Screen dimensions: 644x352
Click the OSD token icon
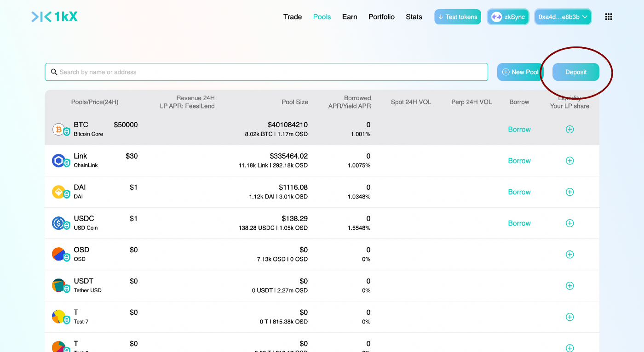coord(58,255)
